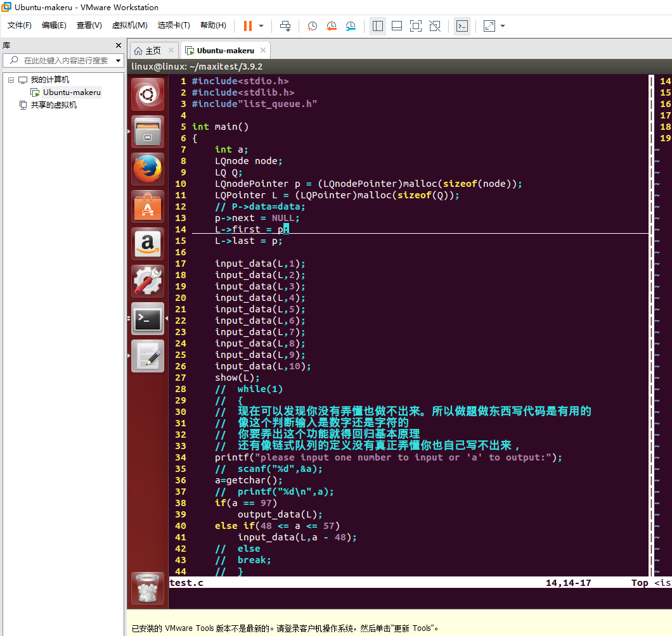Close the 主页 tab
672x636 pixels.
click(x=171, y=50)
